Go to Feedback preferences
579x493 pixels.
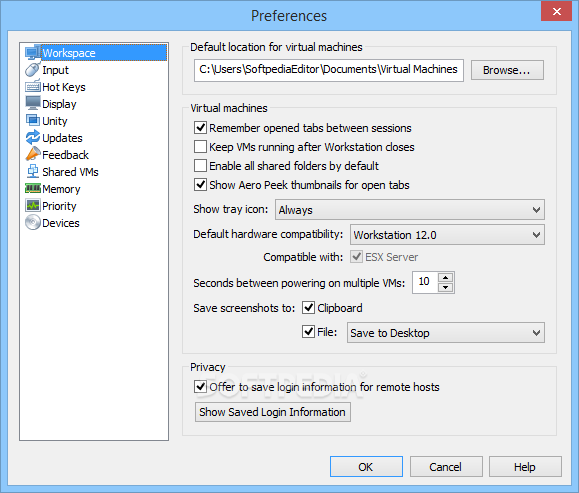click(x=65, y=155)
